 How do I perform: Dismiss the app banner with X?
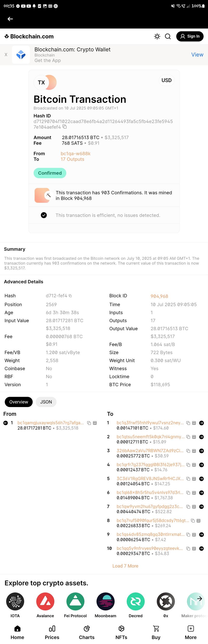tap(6, 55)
